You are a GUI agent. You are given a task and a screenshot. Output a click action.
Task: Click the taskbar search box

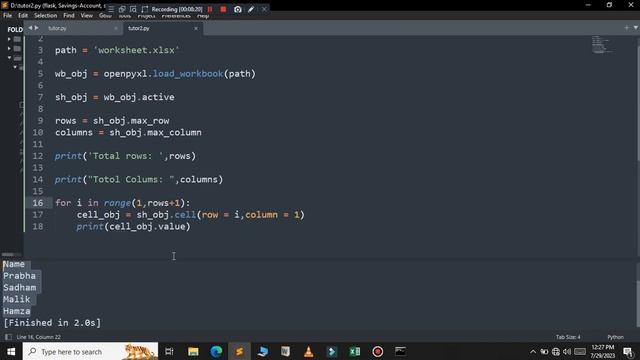click(x=90, y=351)
